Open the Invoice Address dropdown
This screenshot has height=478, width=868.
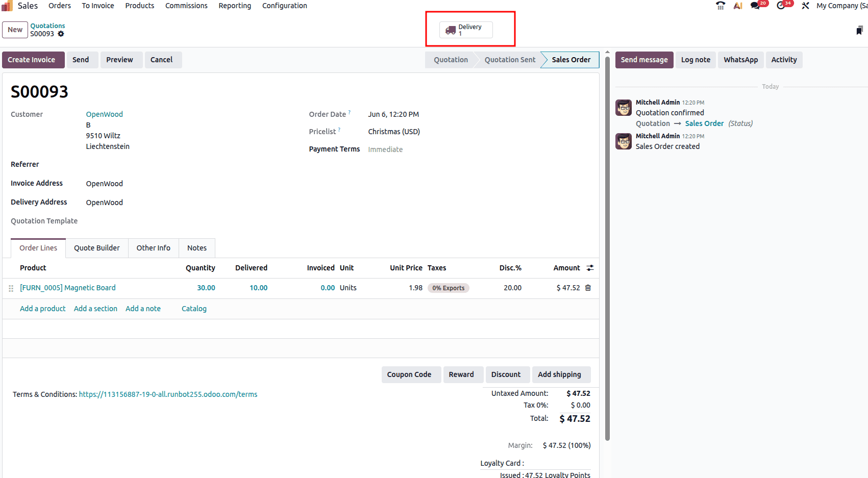pyautogui.click(x=104, y=184)
